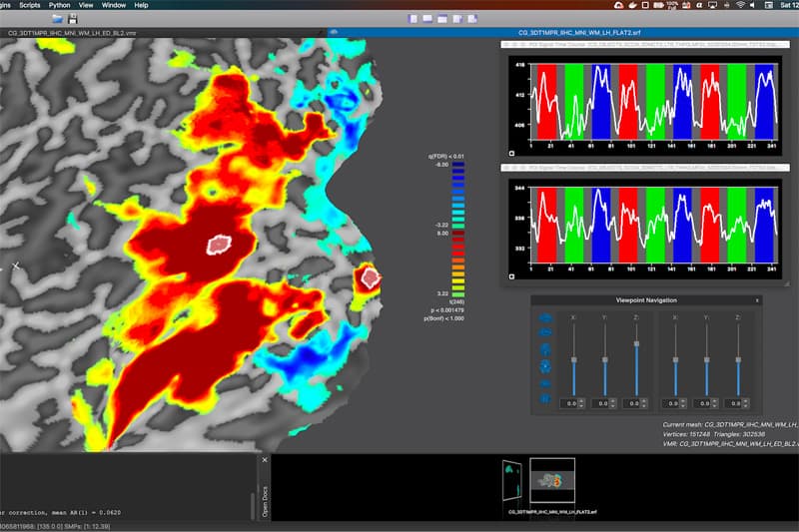Click the eye icon on the FLAT2.srf tab
799x532 pixels.
[x=335, y=32]
